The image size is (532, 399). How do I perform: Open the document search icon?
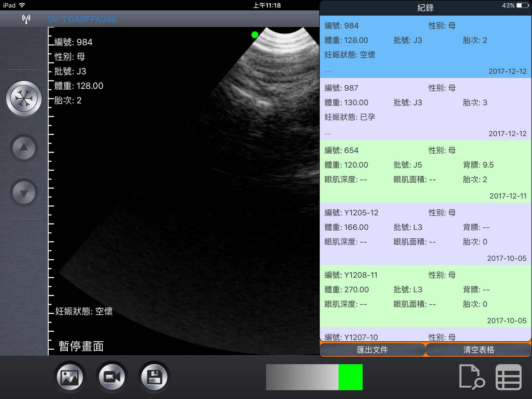(471, 377)
